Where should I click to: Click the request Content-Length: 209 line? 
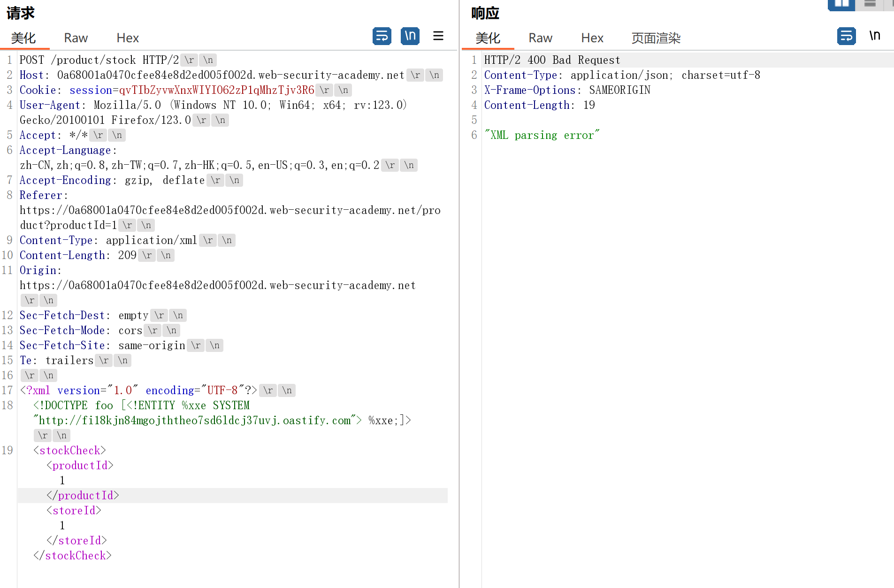78,255
